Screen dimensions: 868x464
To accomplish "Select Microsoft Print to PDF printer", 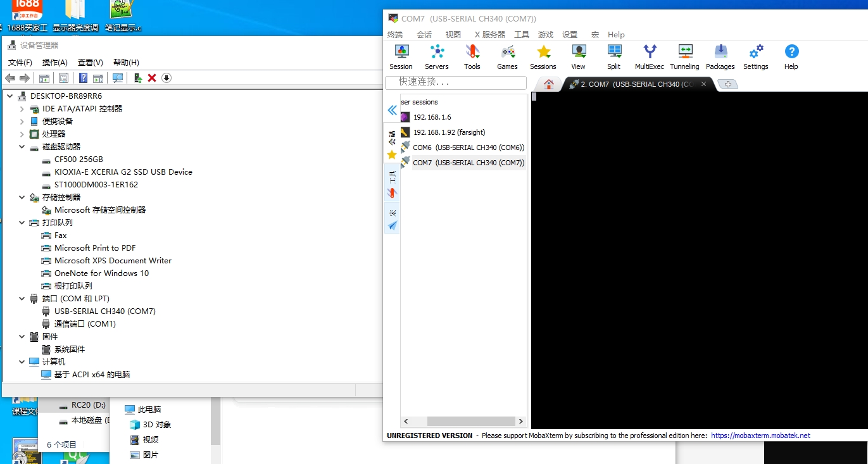I will point(95,248).
